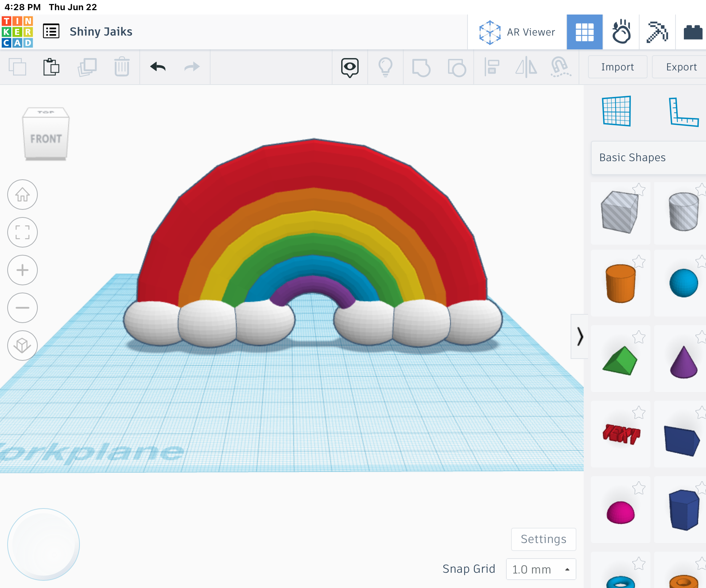Open the Align tool
Screen dimensions: 706x588
(x=492, y=67)
